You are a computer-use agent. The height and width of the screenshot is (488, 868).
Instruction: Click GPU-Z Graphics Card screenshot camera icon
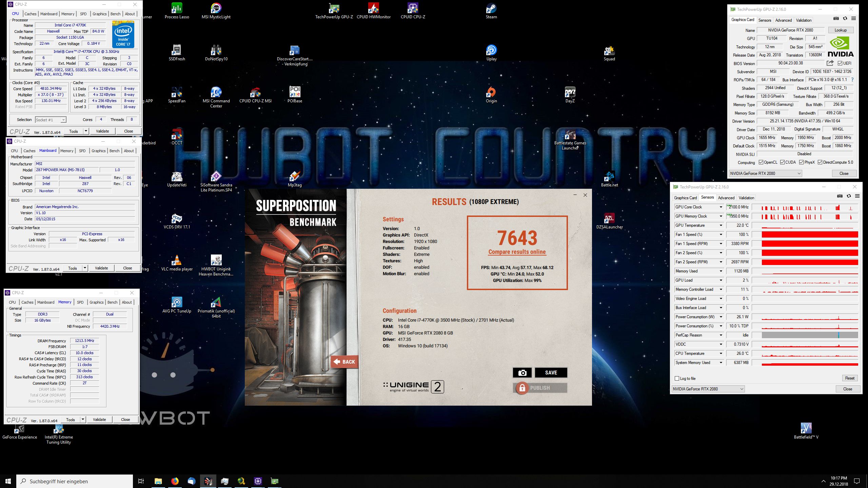pyautogui.click(x=836, y=18)
